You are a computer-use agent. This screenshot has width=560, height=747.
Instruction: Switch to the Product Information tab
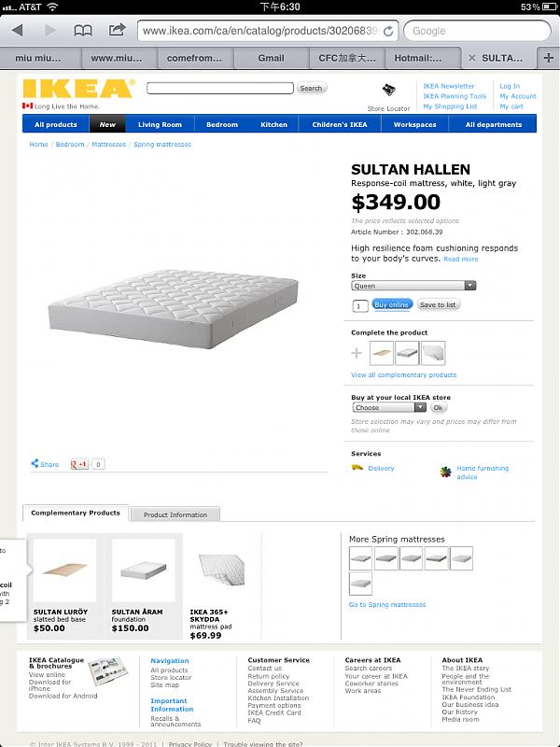pos(175,514)
